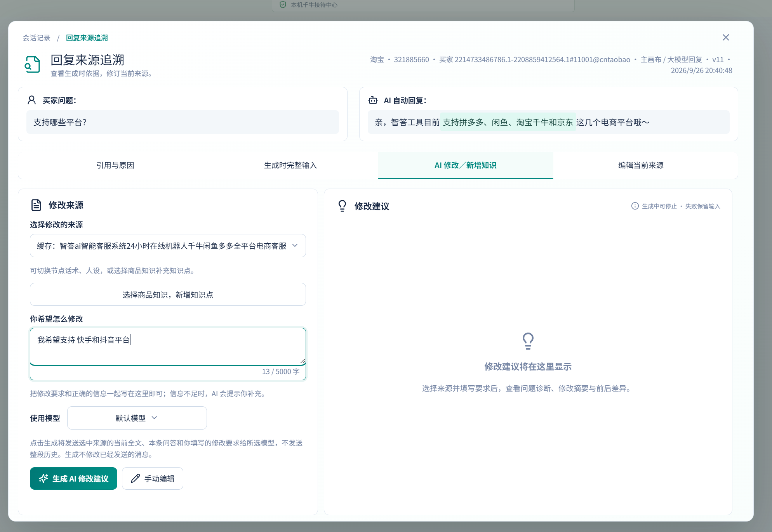772x532 pixels.
Task: Click the document search icon beside 回复来源追溯 title
Action: [33, 64]
